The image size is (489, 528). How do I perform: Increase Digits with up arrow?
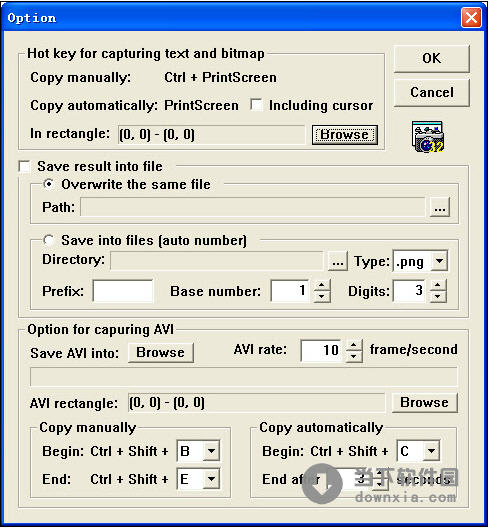(x=437, y=285)
